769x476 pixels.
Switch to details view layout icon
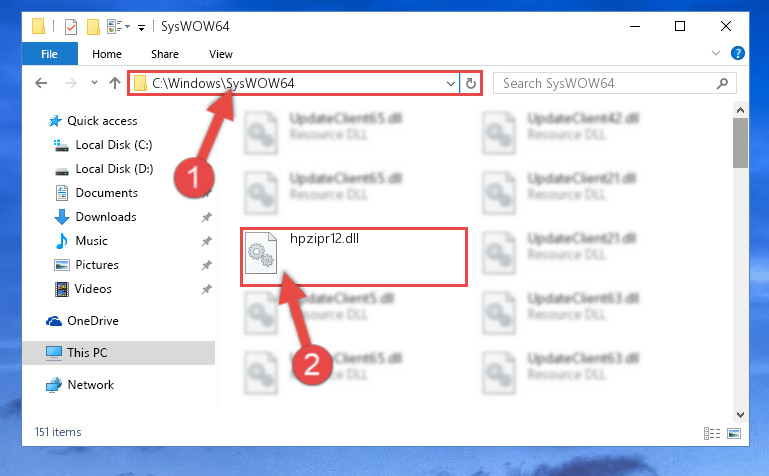click(x=712, y=433)
